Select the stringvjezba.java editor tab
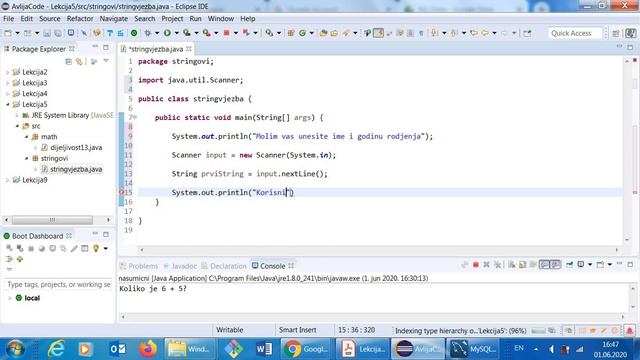The width and height of the screenshot is (640, 360). coord(156,49)
